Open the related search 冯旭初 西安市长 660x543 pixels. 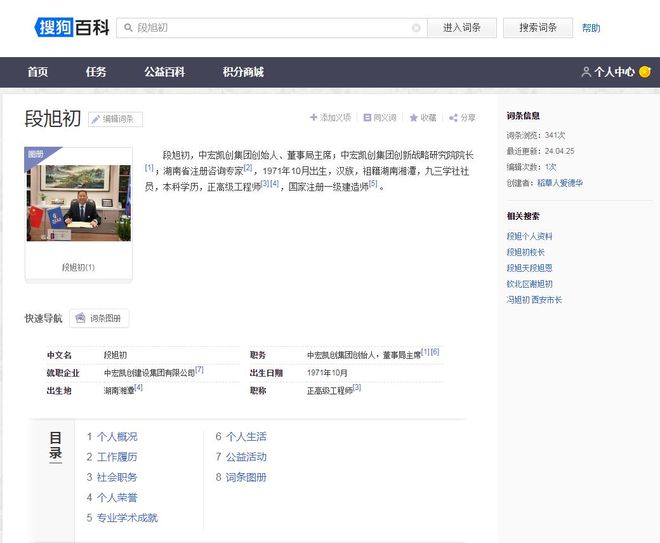pyautogui.click(x=534, y=300)
